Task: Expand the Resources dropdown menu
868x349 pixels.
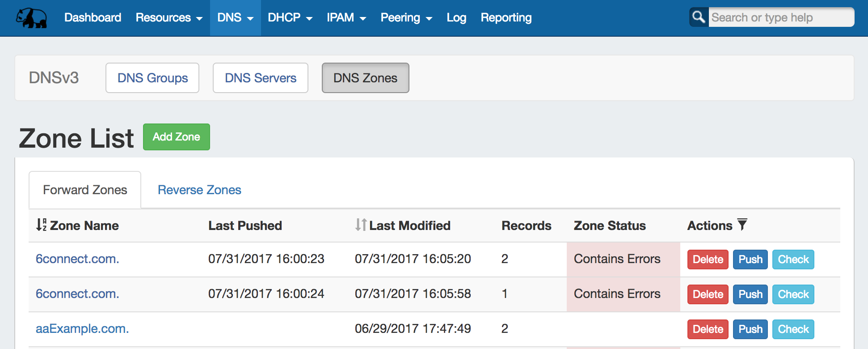Action: [x=169, y=18]
